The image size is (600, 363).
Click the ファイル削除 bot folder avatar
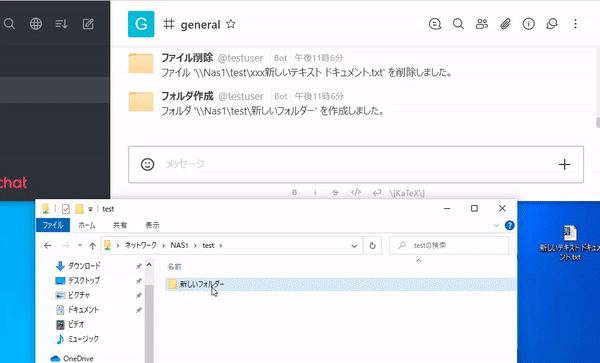(141, 63)
